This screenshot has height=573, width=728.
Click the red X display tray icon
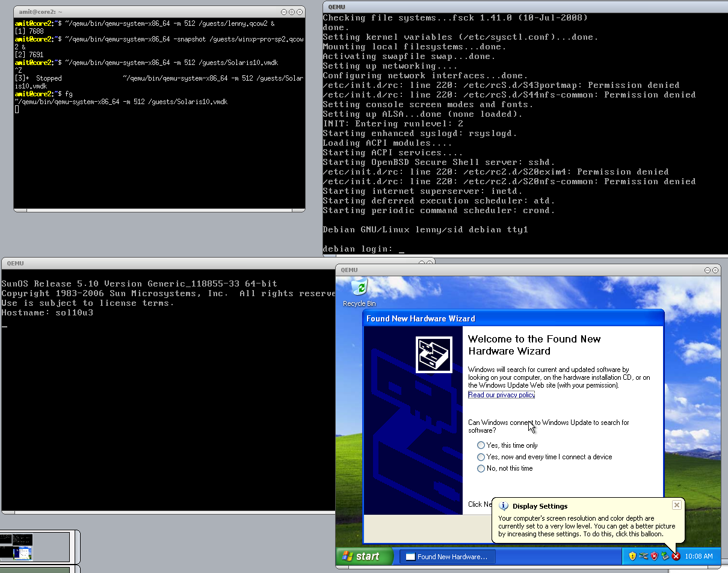click(x=676, y=557)
